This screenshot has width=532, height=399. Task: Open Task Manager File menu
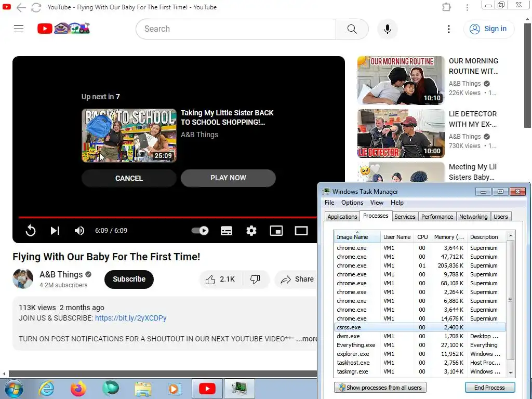click(329, 203)
